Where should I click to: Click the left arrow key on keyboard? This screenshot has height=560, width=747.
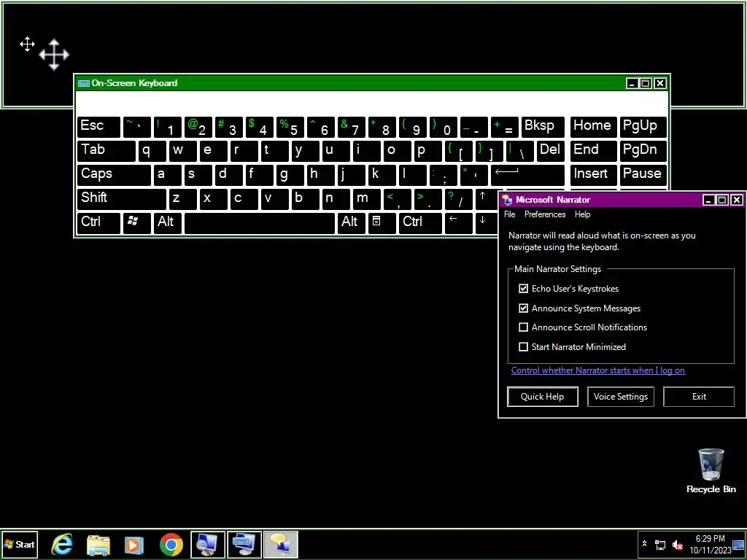tap(458, 222)
